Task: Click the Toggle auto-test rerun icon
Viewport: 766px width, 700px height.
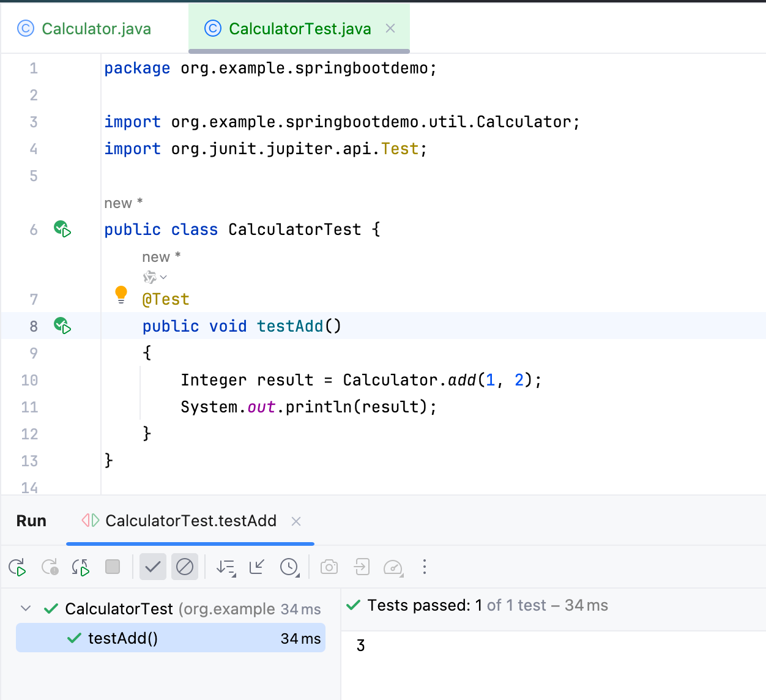Action: [81, 567]
